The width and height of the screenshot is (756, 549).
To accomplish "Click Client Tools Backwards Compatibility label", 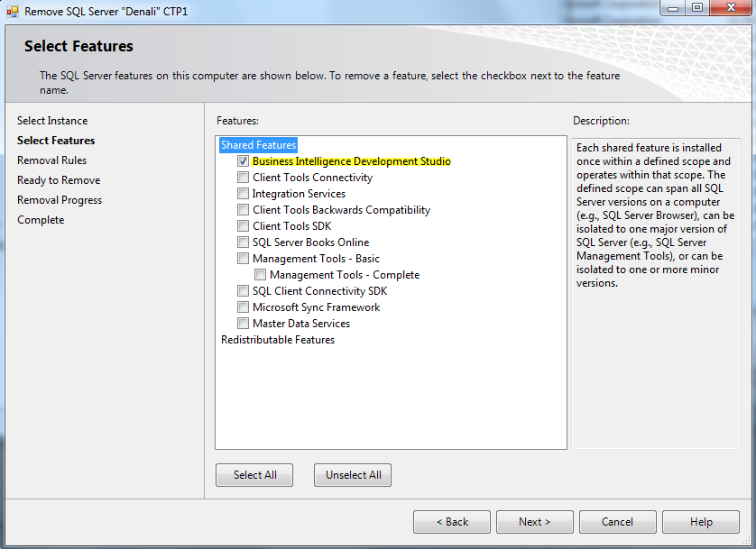I will (x=341, y=210).
